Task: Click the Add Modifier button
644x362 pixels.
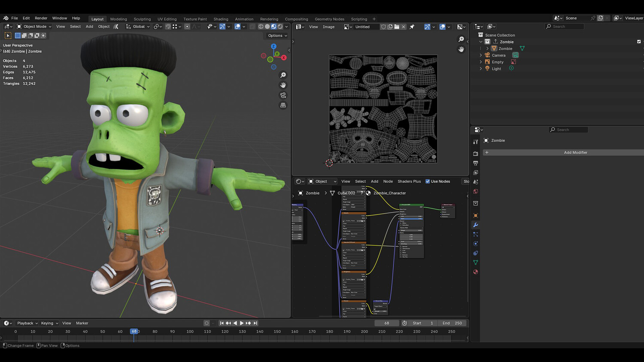Action: coord(575,153)
